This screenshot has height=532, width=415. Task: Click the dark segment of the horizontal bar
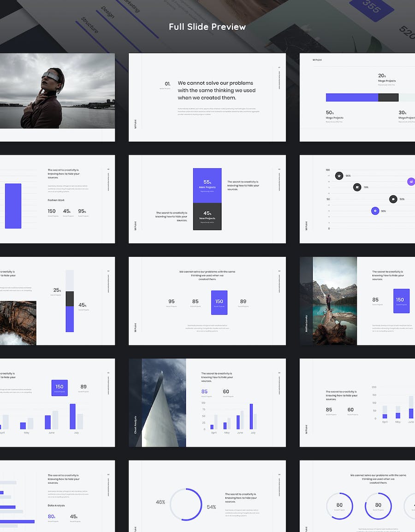pos(388,97)
